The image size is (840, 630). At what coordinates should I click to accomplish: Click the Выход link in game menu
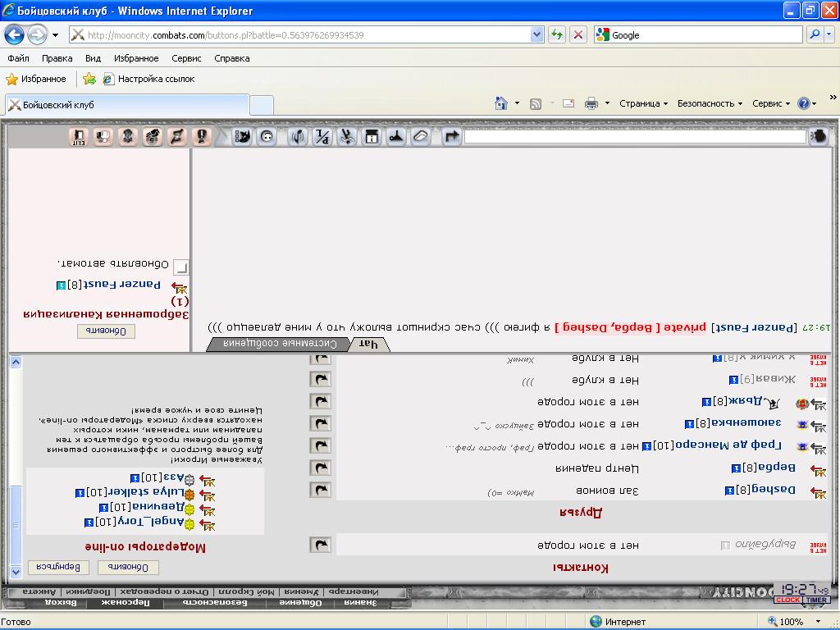(61, 603)
